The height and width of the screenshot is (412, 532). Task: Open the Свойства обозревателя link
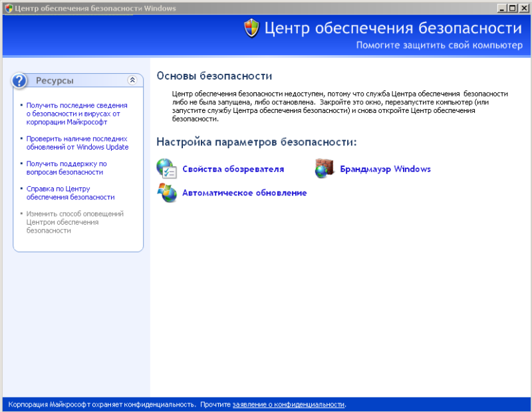(233, 169)
